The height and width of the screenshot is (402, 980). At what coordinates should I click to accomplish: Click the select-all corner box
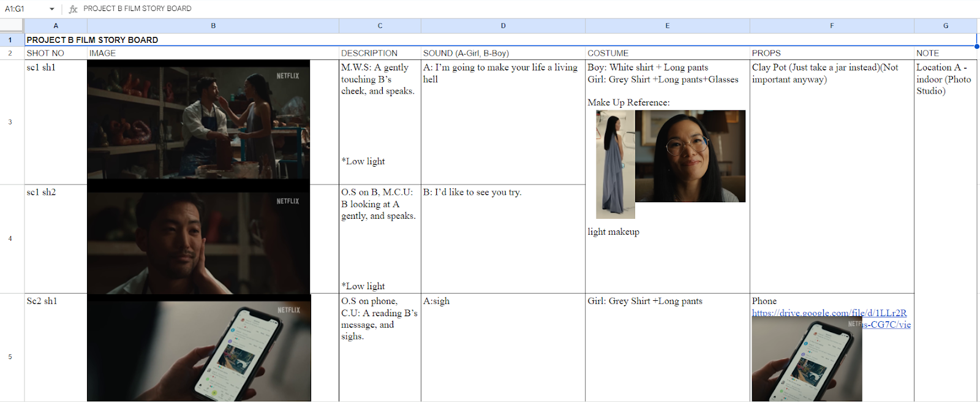tap(12, 26)
